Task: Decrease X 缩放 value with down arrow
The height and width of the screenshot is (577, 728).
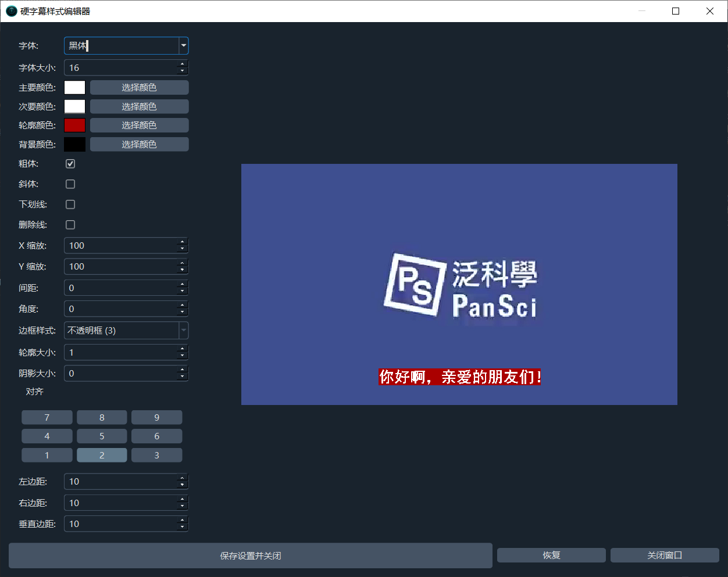Action: point(183,249)
